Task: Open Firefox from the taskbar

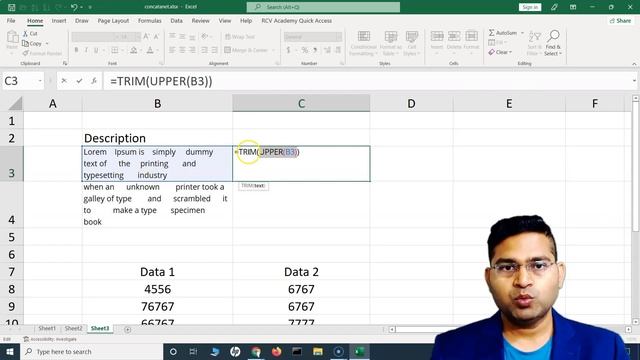Action: [276, 351]
